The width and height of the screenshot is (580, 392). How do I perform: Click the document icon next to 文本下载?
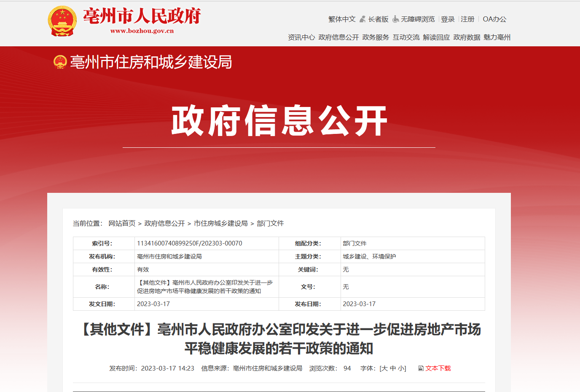pyautogui.click(x=421, y=368)
